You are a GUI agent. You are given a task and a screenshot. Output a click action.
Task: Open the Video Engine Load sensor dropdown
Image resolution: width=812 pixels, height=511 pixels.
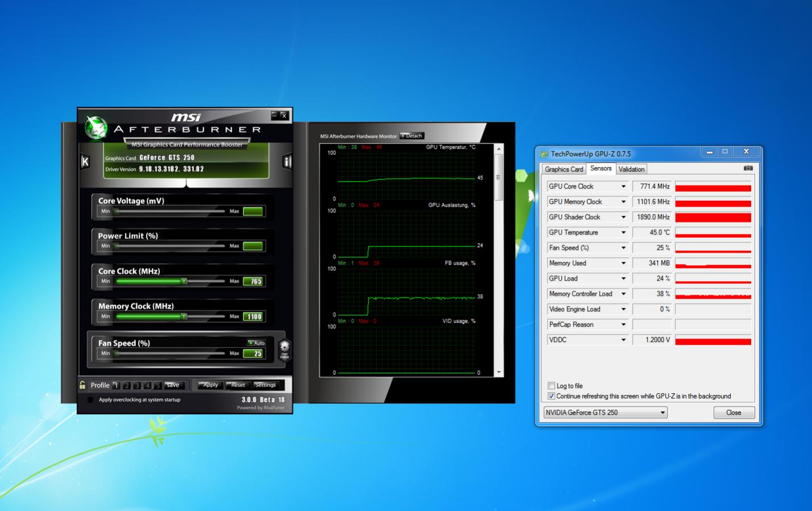(x=623, y=309)
